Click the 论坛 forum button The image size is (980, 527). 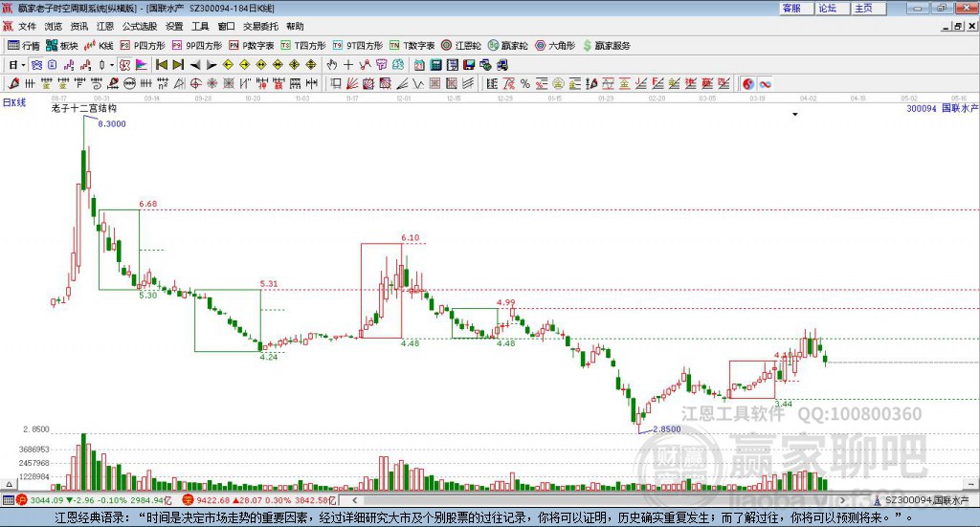tap(827, 8)
